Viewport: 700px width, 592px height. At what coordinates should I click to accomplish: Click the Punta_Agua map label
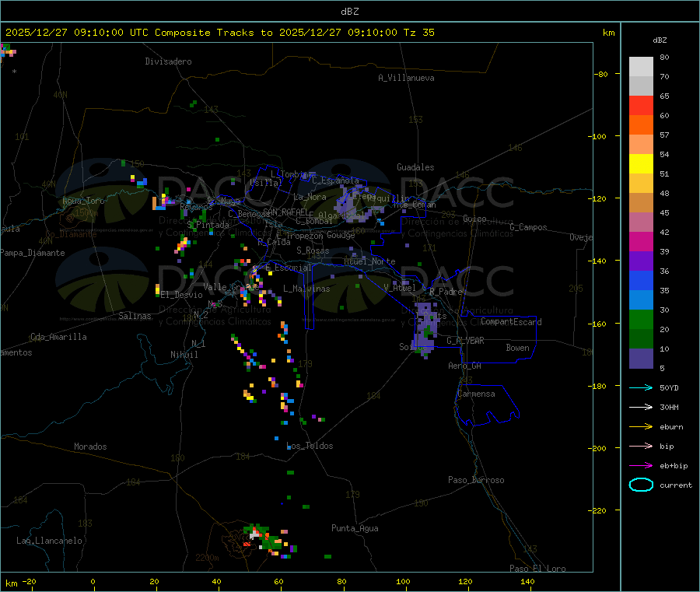click(x=355, y=528)
